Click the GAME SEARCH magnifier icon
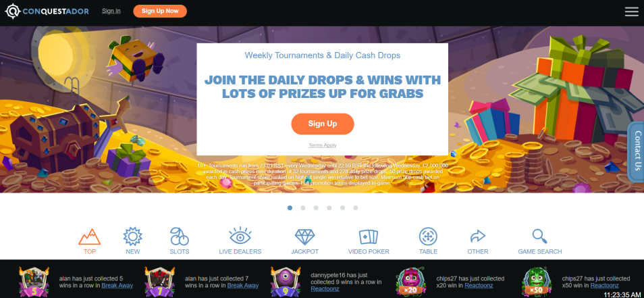 539,237
